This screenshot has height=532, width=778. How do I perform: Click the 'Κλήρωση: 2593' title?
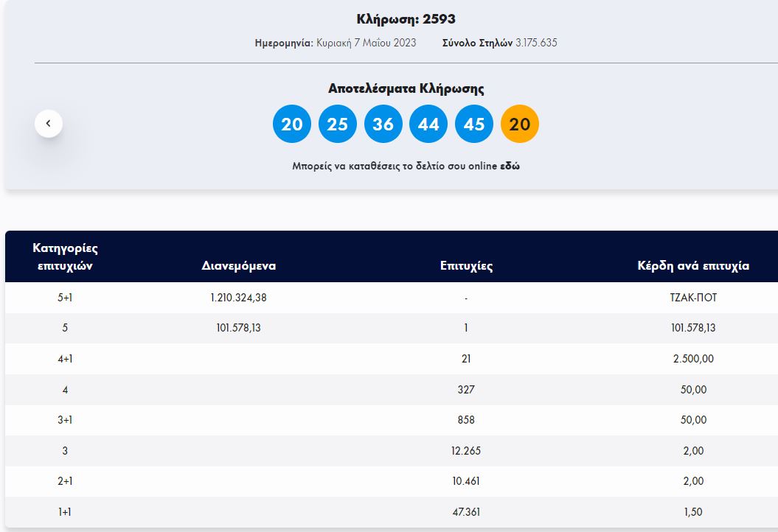pyautogui.click(x=406, y=19)
